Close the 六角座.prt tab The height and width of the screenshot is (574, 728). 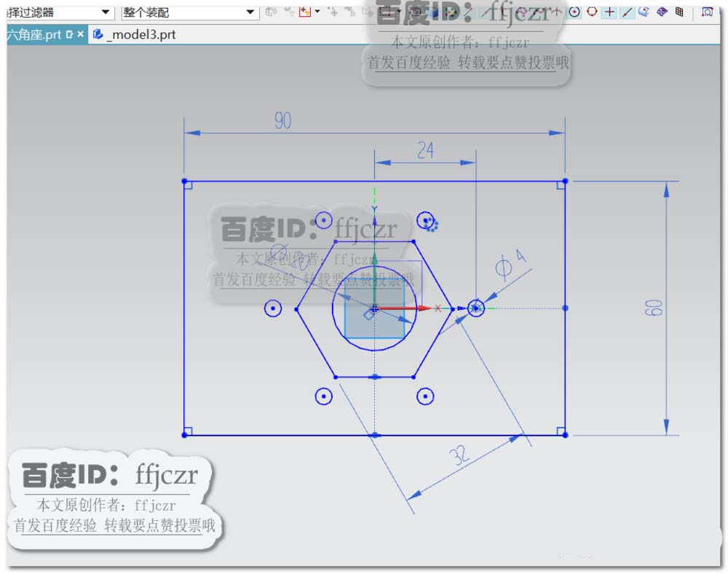(x=80, y=34)
